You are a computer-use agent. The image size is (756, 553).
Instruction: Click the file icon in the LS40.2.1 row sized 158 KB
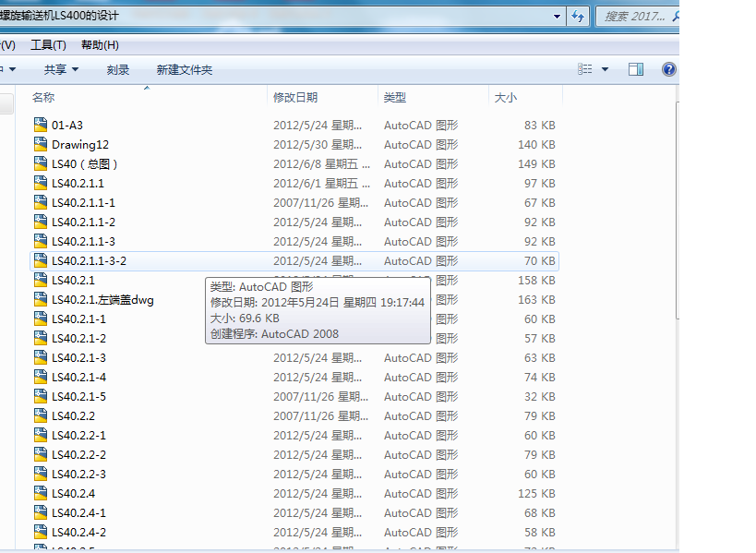pyautogui.click(x=41, y=280)
